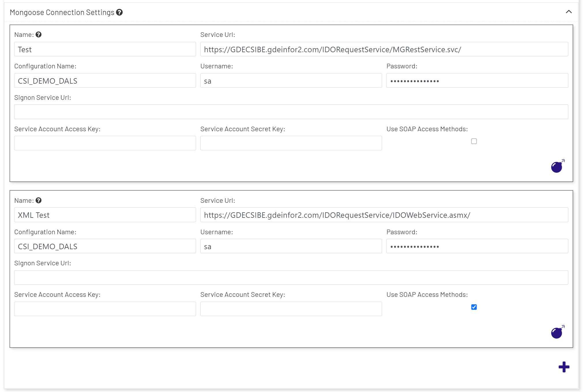
Task: Click Service Url field with MGRestService.svc
Action: click(384, 49)
